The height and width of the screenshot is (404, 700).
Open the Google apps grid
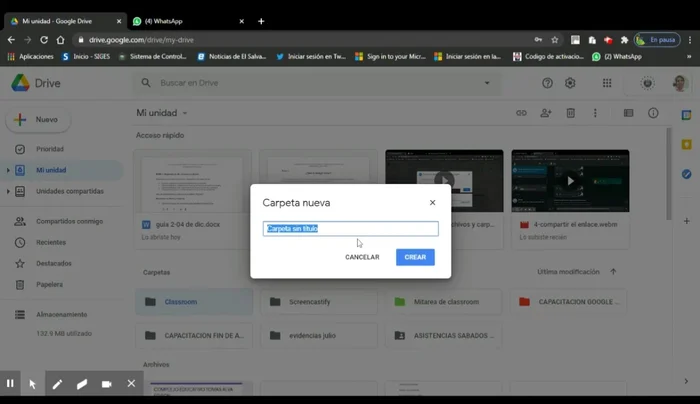coord(607,83)
